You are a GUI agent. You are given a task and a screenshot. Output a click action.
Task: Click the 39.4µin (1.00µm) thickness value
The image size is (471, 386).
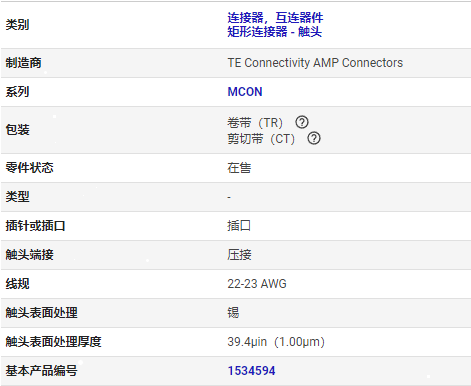[276, 342]
